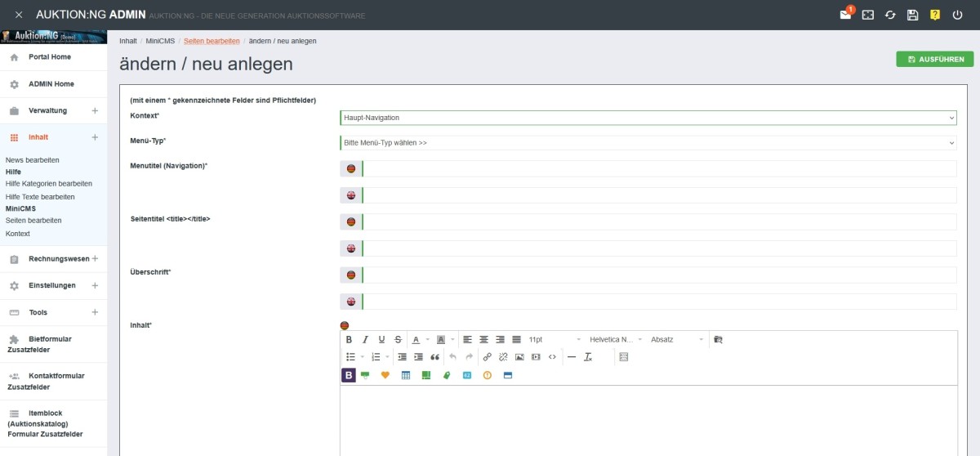Align text left in the editor
The height and width of the screenshot is (456, 980).
467,339
